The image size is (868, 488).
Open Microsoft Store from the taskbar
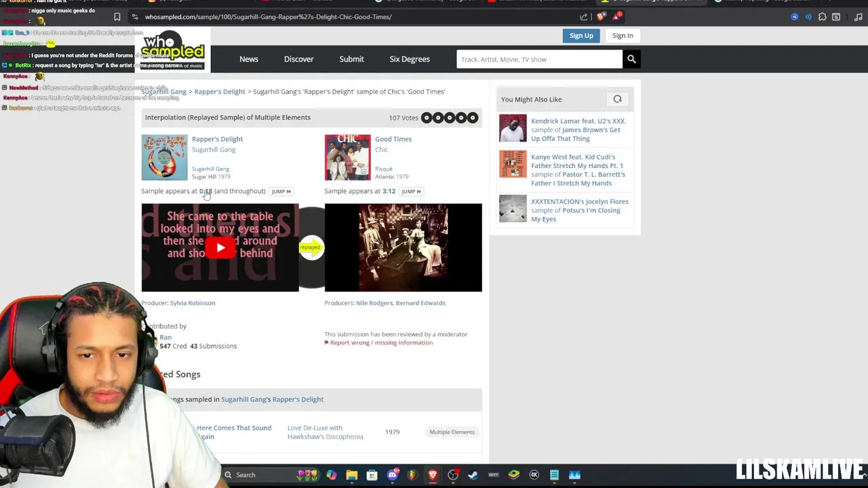pyautogui.click(x=372, y=475)
